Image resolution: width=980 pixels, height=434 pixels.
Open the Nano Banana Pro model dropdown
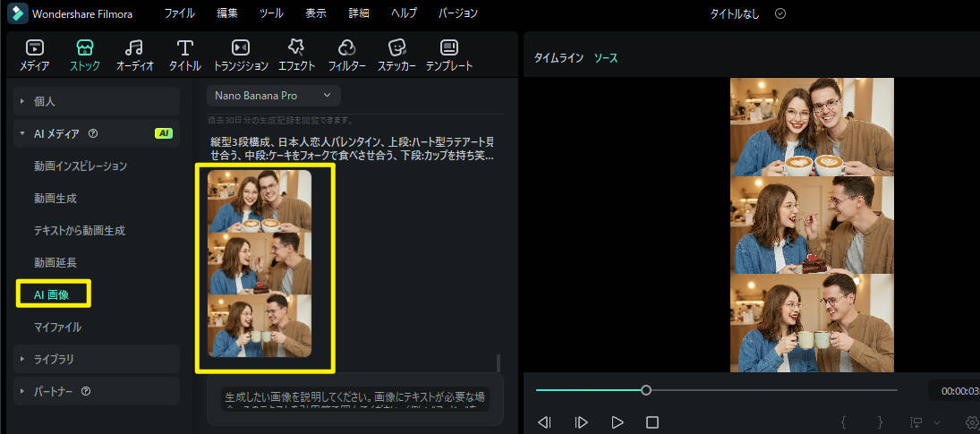tap(274, 96)
